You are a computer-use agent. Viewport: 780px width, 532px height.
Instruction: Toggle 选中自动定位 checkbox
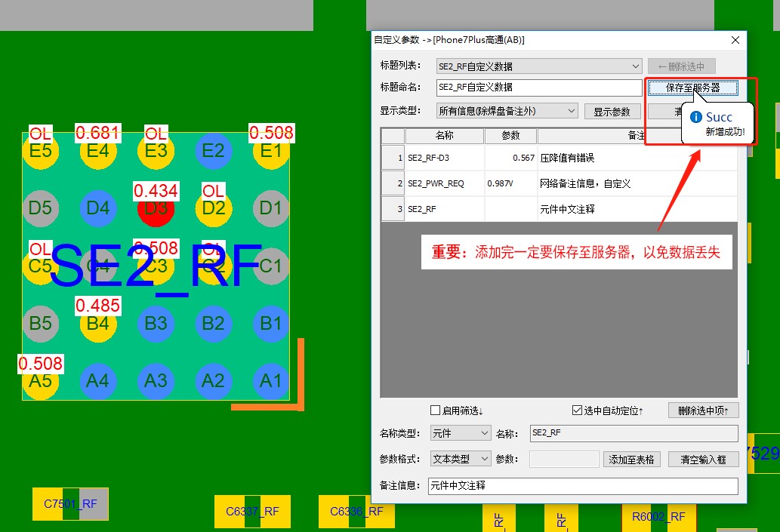pyautogui.click(x=577, y=411)
